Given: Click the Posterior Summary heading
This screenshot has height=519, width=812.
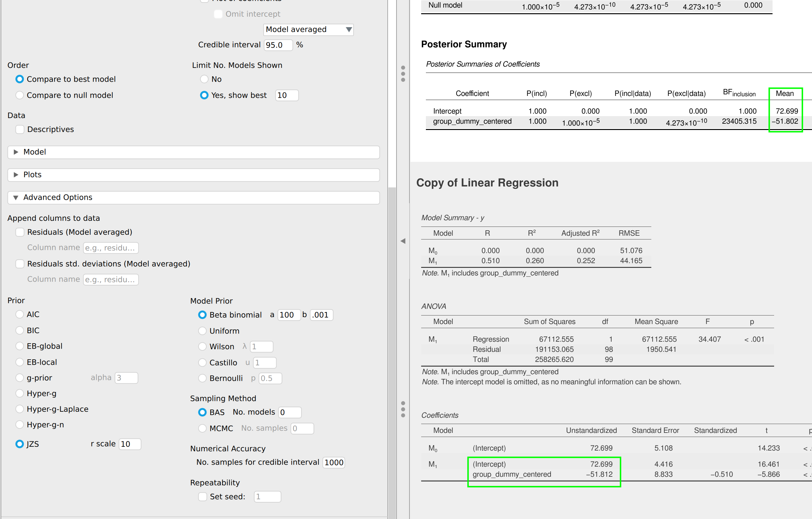Looking at the screenshot, I should point(464,44).
